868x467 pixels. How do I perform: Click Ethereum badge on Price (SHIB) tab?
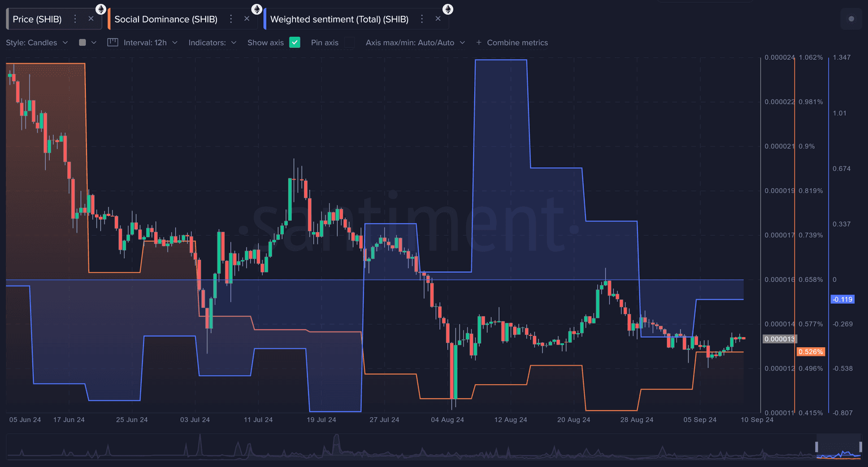[x=101, y=9]
